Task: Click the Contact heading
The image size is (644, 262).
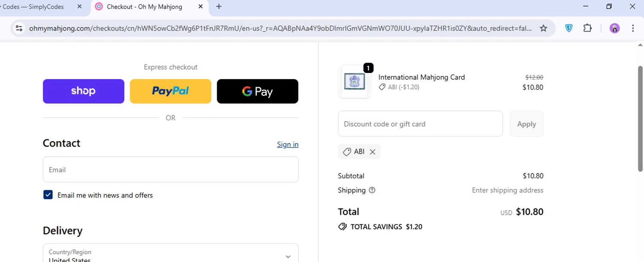Action: [61, 143]
